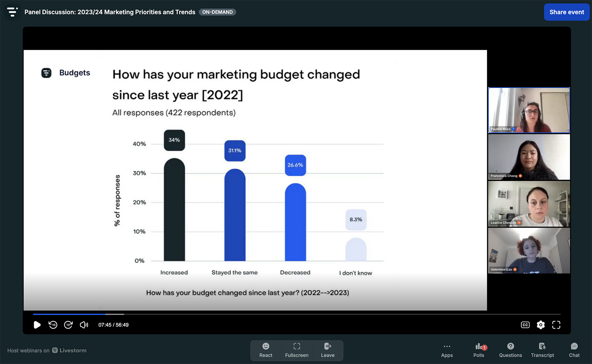Skip forward 10 seconds
The width and height of the screenshot is (592, 364).
(x=68, y=325)
